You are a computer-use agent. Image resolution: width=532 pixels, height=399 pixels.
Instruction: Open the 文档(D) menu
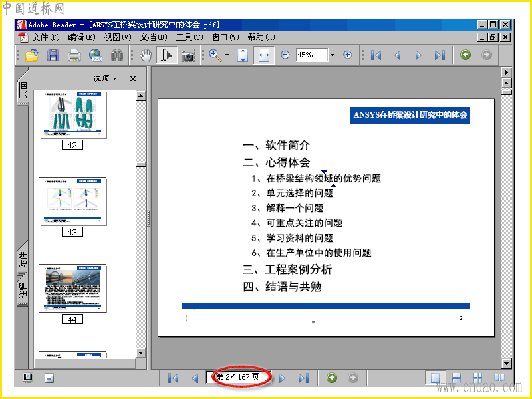click(154, 37)
